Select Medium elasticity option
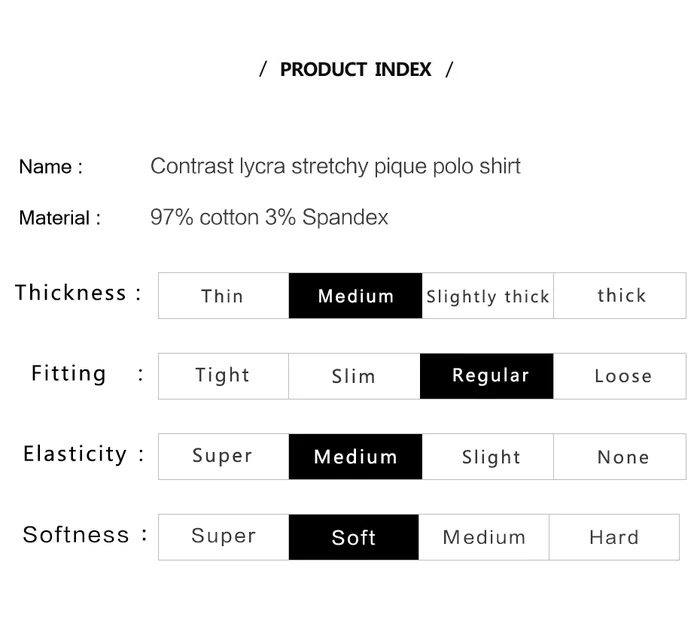700x644 pixels. [x=355, y=457]
